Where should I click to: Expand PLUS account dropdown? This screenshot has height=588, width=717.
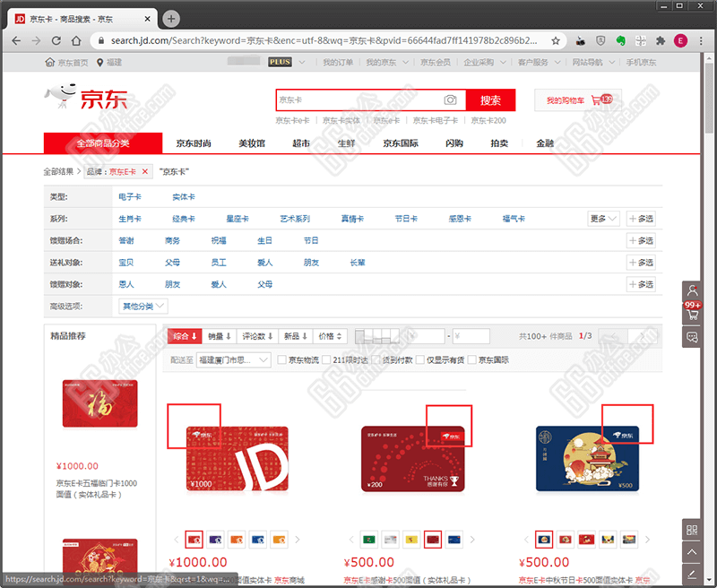pyautogui.click(x=302, y=62)
